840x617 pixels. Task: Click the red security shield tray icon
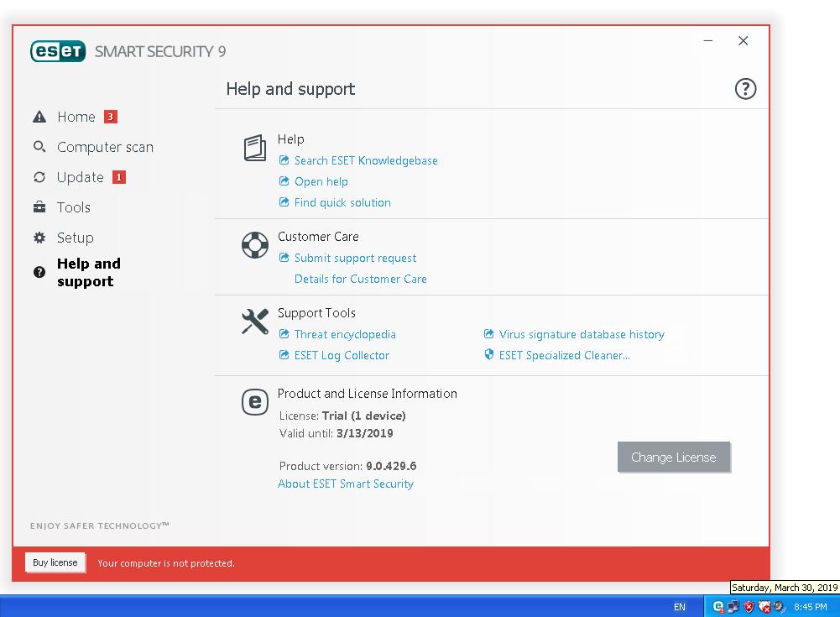pyautogui.click(x=749, y=607)
